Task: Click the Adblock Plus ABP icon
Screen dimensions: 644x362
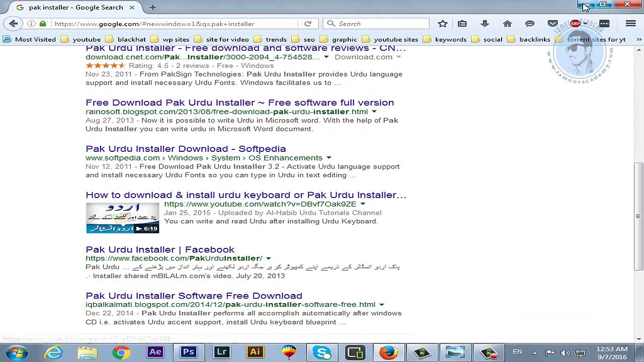Action: (x=575, y=24)
